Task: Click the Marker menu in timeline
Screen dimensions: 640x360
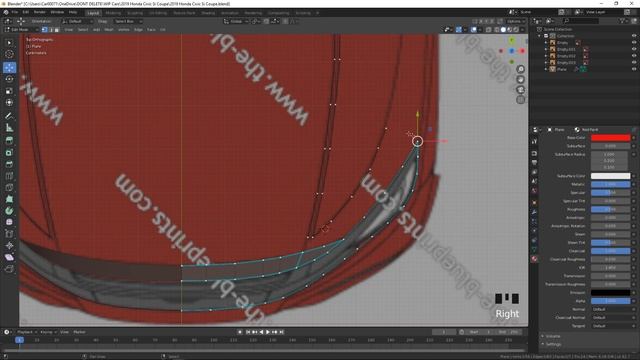Action: click(79, 332)
